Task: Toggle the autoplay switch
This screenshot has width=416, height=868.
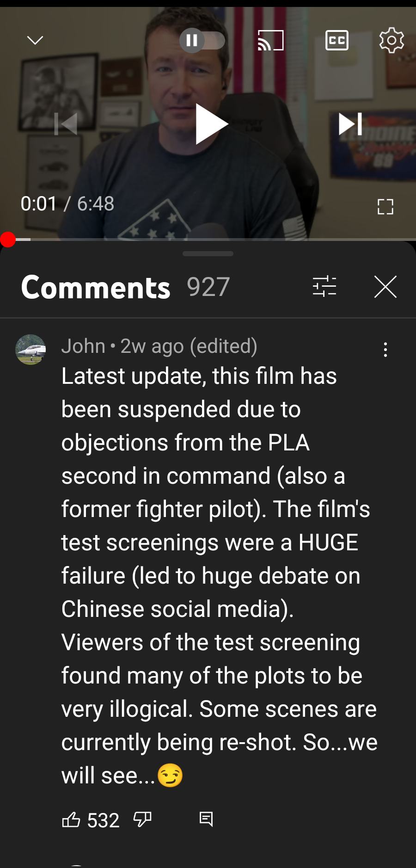Action: click(202, 41)
